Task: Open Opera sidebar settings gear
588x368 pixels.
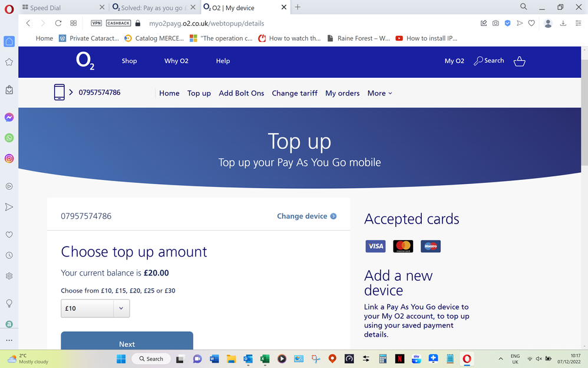Action: [9, 276]
